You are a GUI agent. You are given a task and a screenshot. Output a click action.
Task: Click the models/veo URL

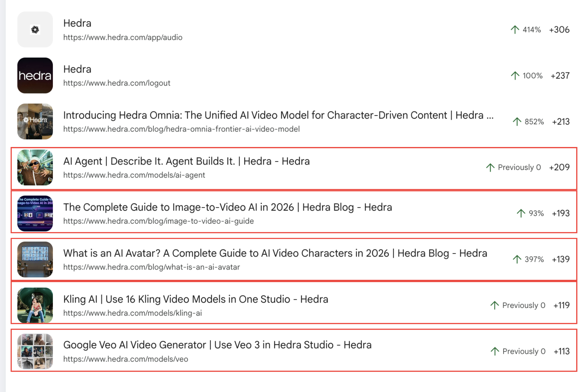pos(126,359)
